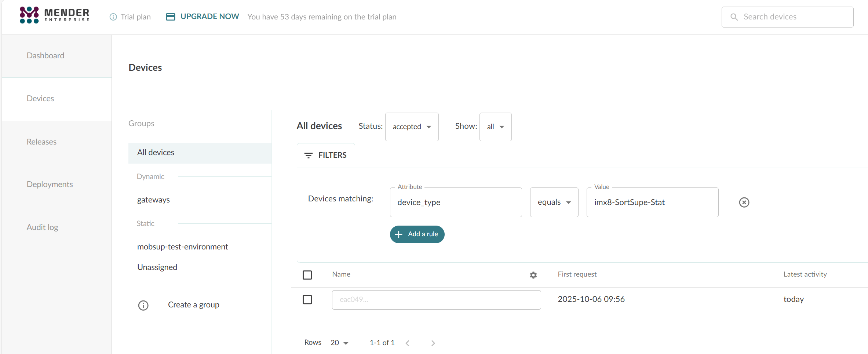The height and width of the screenshot is (354, 868).
Task: Toggle the select-all devices checkbox
Action: tap(307, 275)
